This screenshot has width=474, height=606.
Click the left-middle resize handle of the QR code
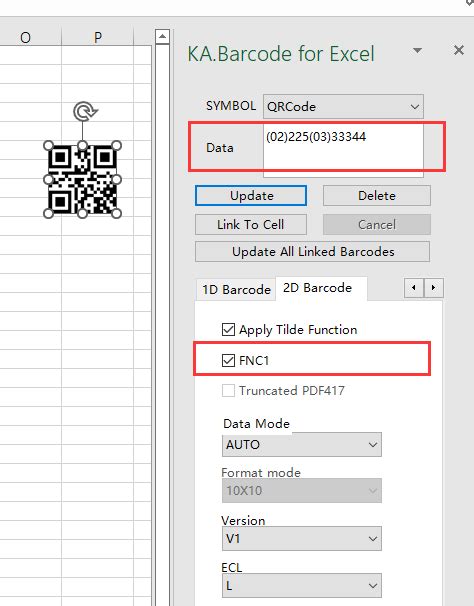tap(48, 179)
